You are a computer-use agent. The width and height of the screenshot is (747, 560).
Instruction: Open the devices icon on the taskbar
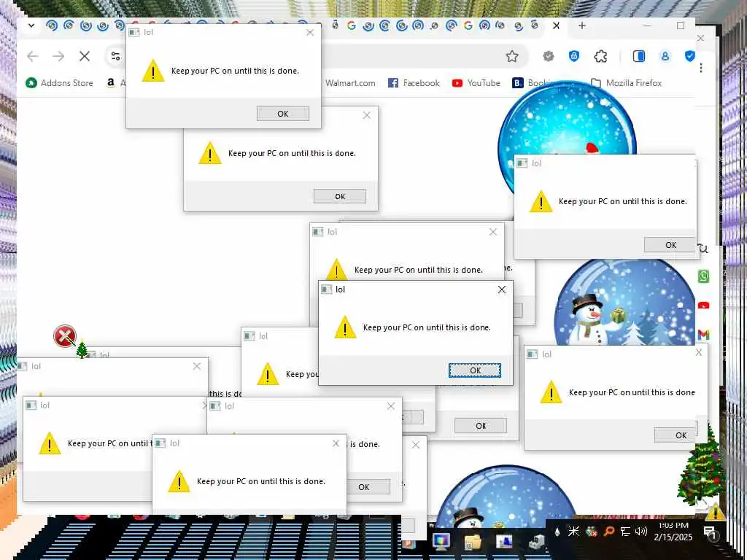click(536, 542)
